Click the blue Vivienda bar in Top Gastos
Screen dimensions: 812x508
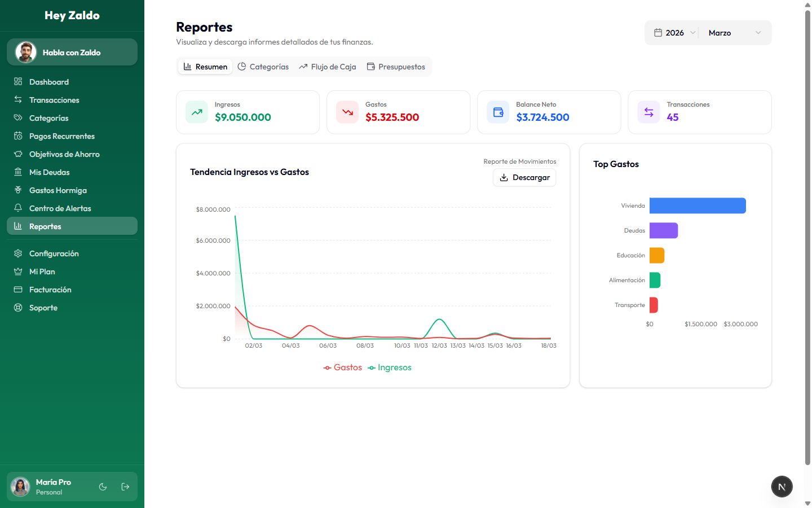[x=698, y=205]
